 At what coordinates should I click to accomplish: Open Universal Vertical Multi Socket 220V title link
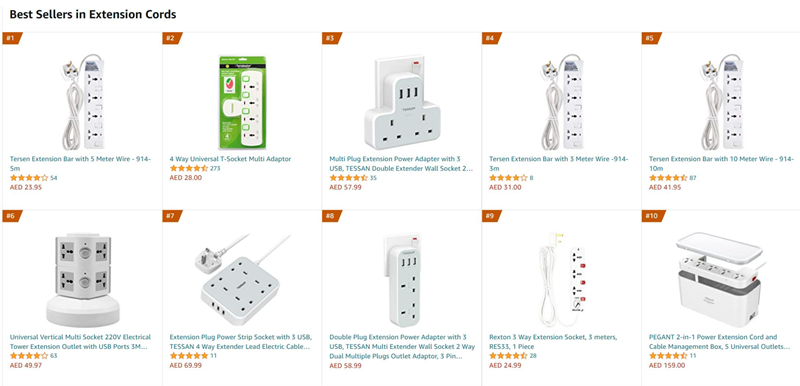point(80,342)
